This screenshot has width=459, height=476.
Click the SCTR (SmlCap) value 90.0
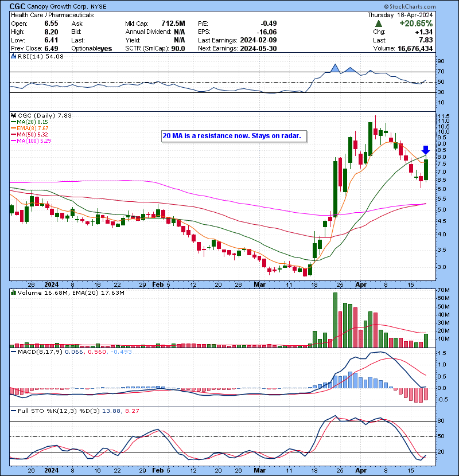tap(178, 49)
